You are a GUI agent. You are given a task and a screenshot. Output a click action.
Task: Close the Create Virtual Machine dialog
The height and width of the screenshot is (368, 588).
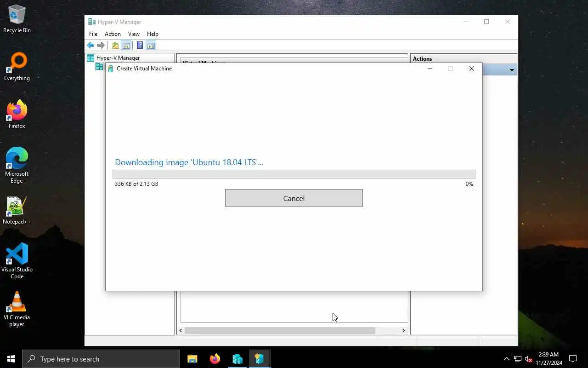(472, 69)
